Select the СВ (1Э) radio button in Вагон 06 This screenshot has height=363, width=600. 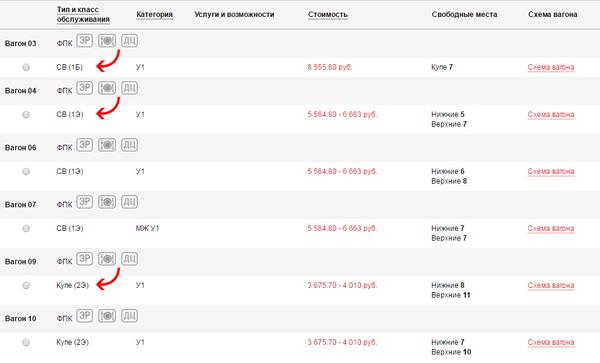coord(26,172)
